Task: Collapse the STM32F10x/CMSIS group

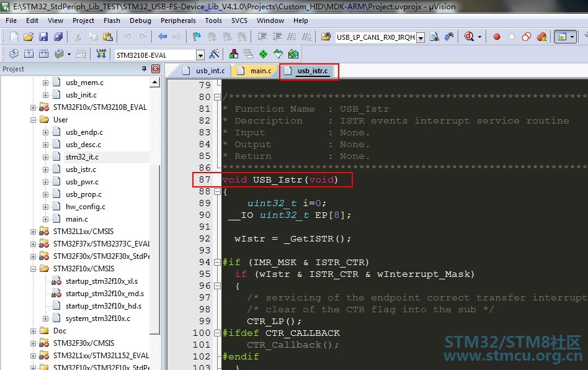Action: pyautogui.click(x=33, y=269)
